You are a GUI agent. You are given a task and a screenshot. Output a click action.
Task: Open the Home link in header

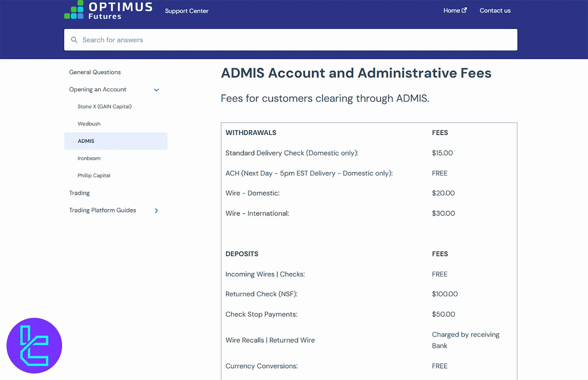pos(455,10)
